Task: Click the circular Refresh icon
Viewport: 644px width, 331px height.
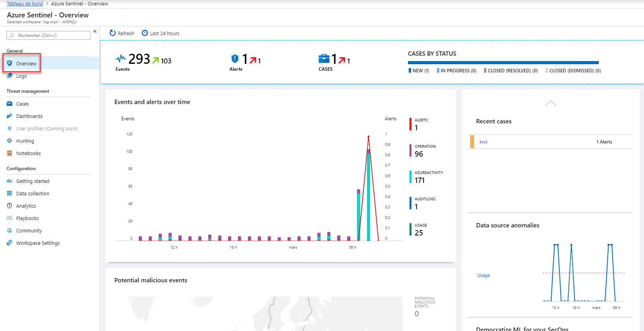Action: [113, 33]
